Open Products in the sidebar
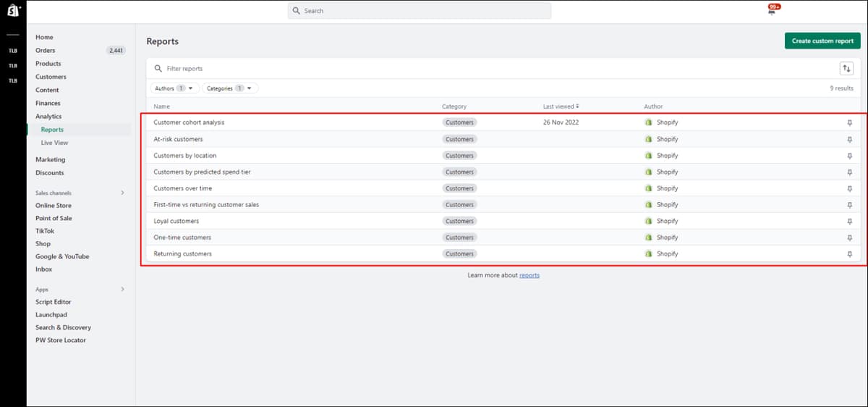Image resolution: width=868 pixels, height=407 pixels. [x=48, y=64]
